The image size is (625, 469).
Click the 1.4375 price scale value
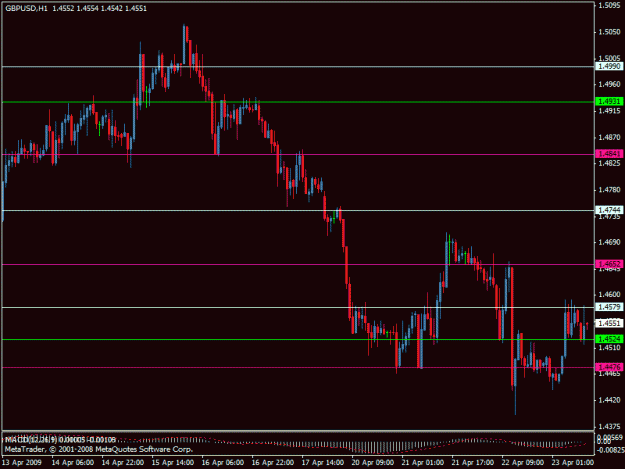[609, 426]
